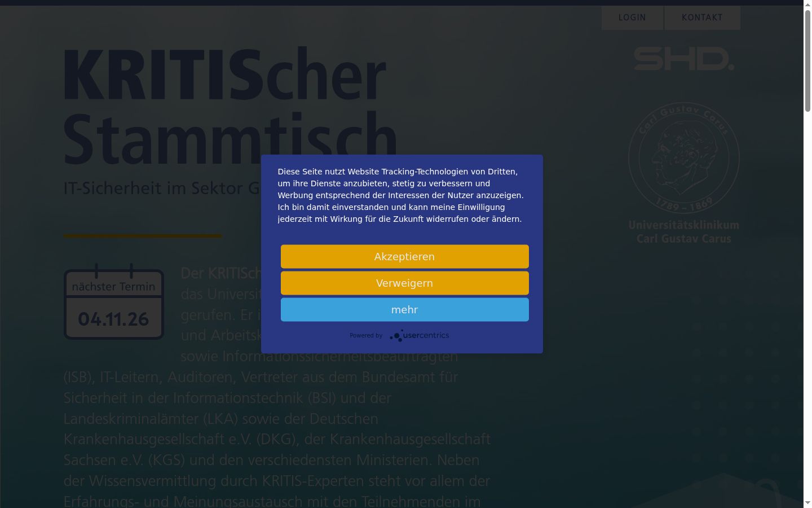
Task: Click the SHD company logo
Action: [683, 59]
